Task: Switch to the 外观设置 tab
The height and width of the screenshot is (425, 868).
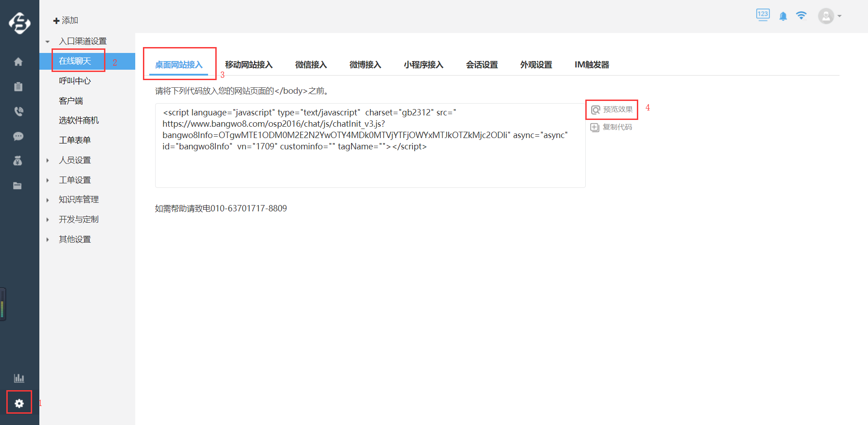Action: [x=536, y=65]
